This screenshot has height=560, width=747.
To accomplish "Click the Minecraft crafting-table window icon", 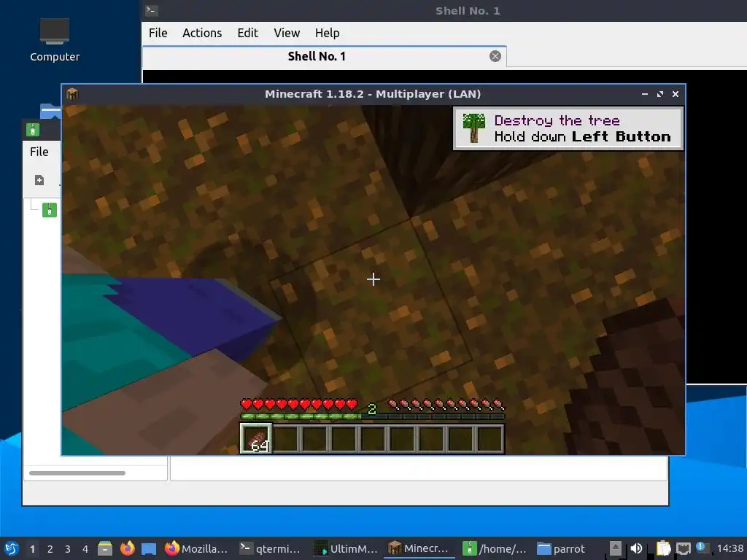I will pos(72,94).
